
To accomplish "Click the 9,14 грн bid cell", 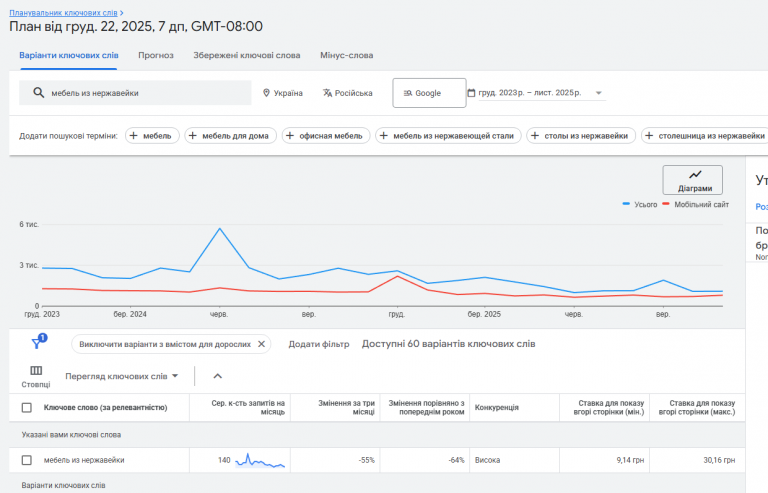I will point(630,460).
